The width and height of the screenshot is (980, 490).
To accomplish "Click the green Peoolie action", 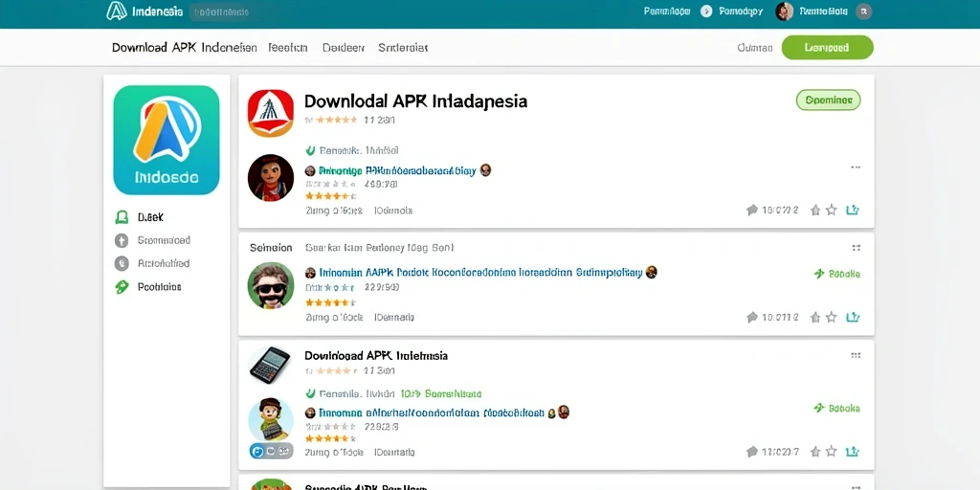I will 837,274.
